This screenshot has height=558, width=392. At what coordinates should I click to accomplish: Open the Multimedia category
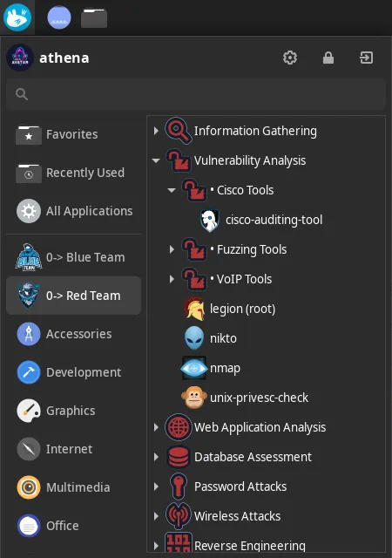(74, 487)
